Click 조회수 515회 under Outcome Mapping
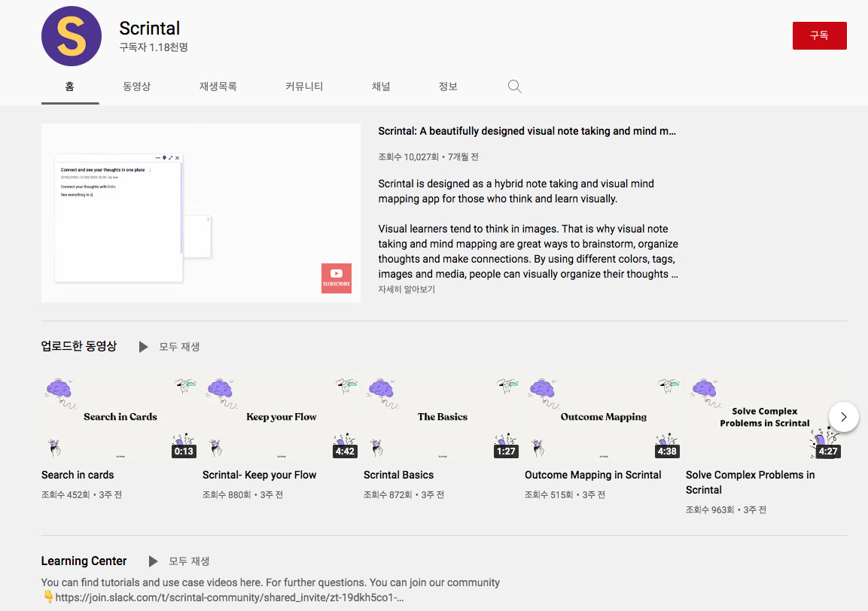This screenshot has width=868, height=611. click(x=549, y=495)
